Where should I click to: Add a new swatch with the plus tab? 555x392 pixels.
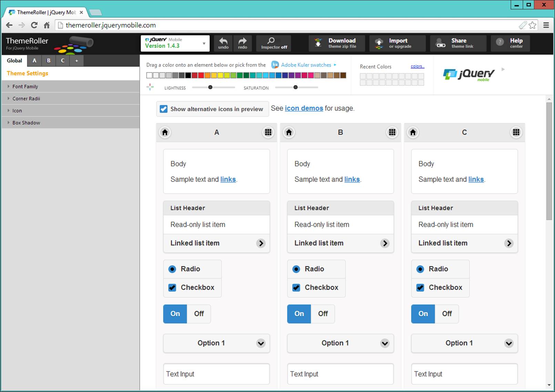click(76, 61)
